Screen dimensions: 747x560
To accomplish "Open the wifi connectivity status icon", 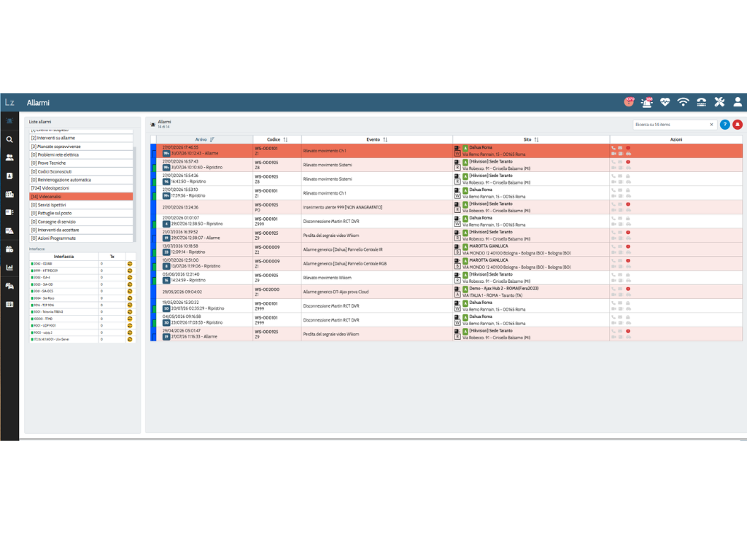I will [x=683, y=102].
